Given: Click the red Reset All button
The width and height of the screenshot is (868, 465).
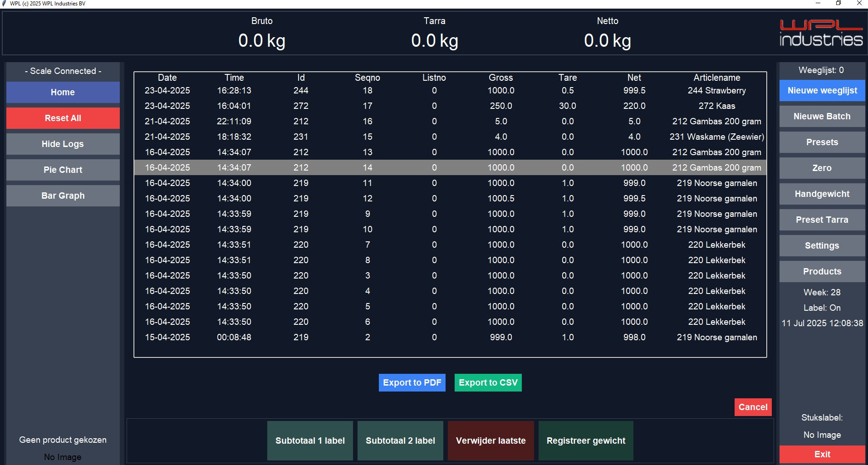Looking at the screenshot, I should coord(63,118).
